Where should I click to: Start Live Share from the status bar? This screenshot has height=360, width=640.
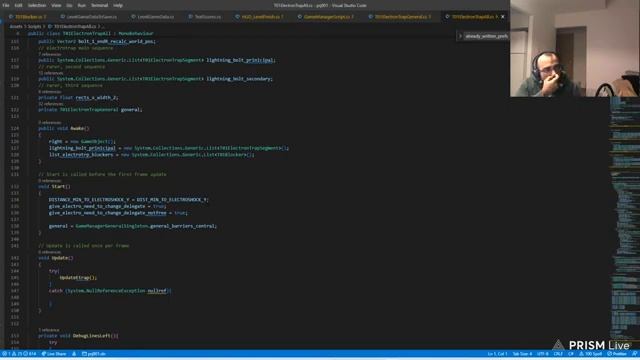click(x=54, y=354)
